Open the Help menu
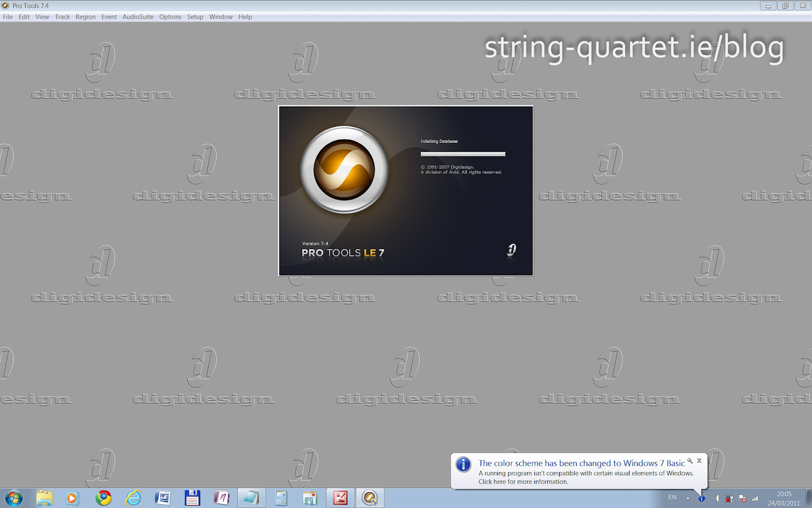Viewport: 812px width, 508px height. coord(245,17)
